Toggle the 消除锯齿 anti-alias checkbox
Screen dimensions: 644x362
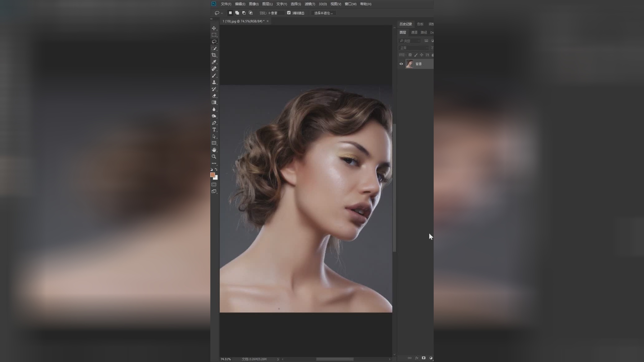[289, 13]
